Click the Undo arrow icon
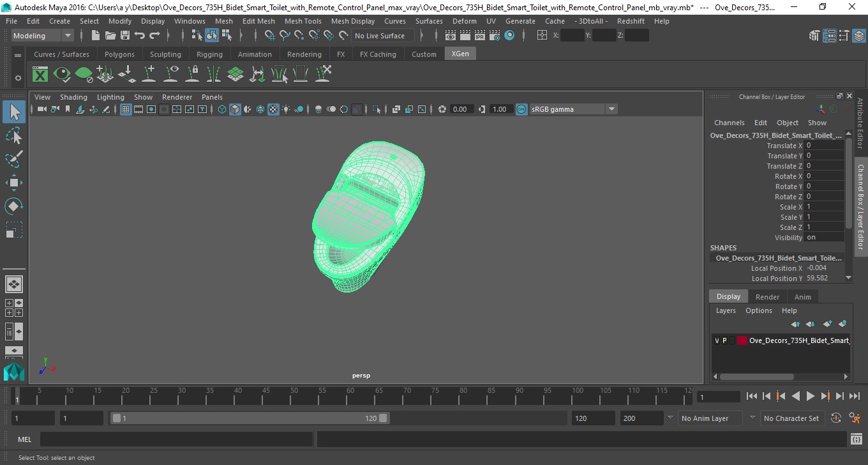This screenshot has height=465, width=868. coord(139,36)
